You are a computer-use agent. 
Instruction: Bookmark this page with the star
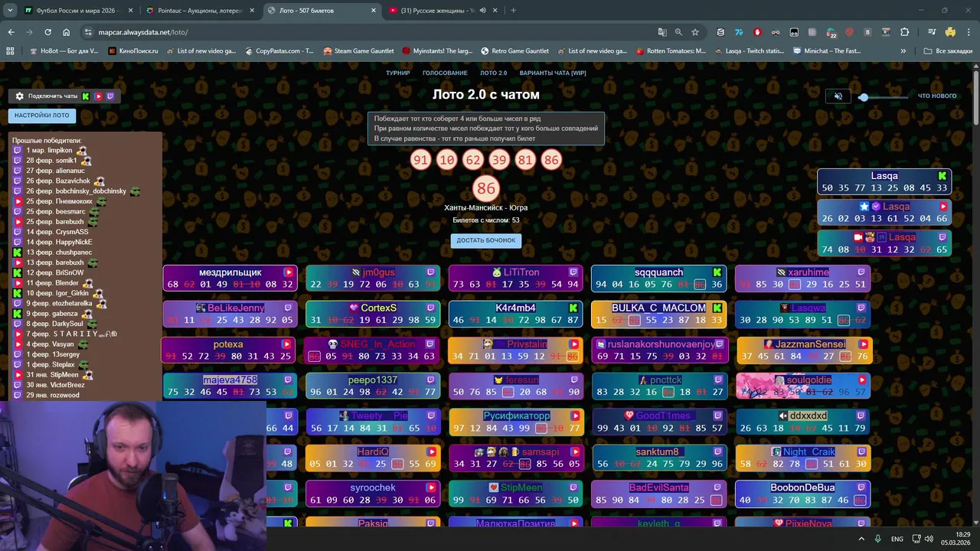tap(695, 32)
